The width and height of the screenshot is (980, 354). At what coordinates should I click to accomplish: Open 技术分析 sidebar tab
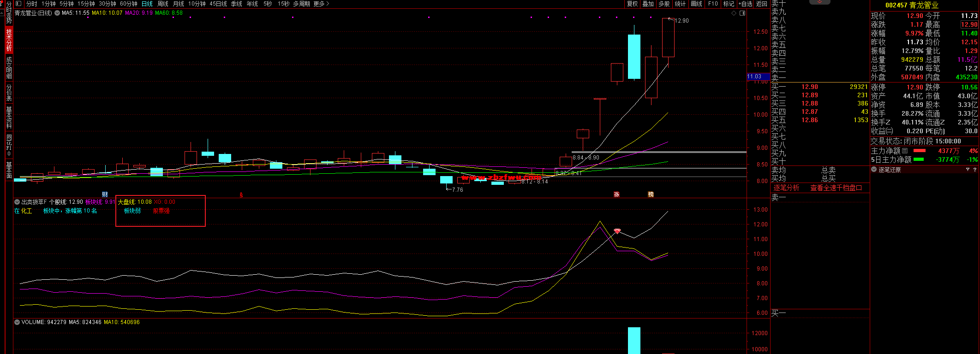tap(9, 41)
